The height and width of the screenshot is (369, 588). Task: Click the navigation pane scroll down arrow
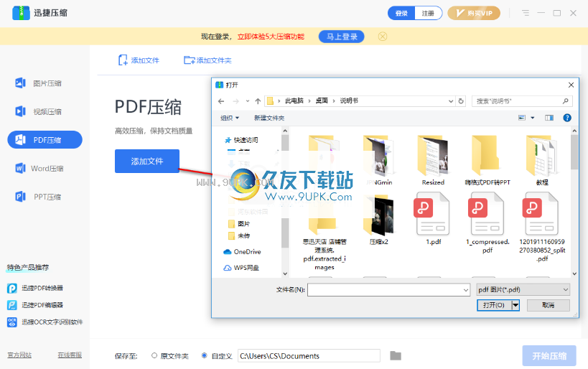[285, 274]
